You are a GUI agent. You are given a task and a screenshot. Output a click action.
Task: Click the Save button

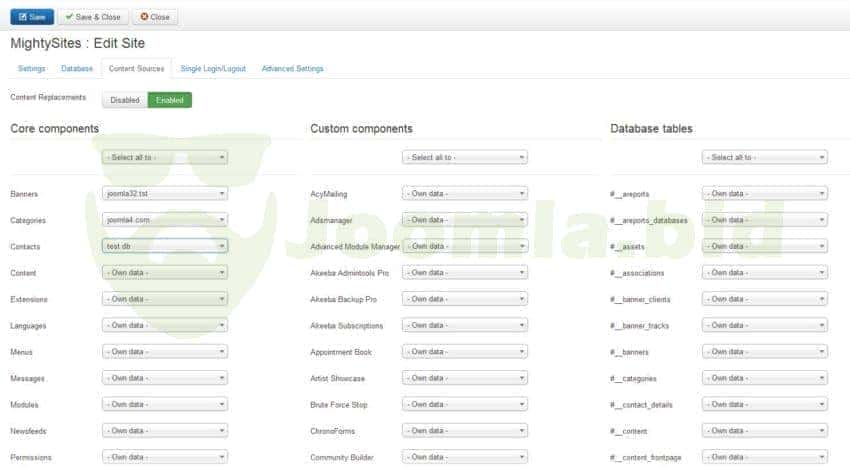(32, 17)
